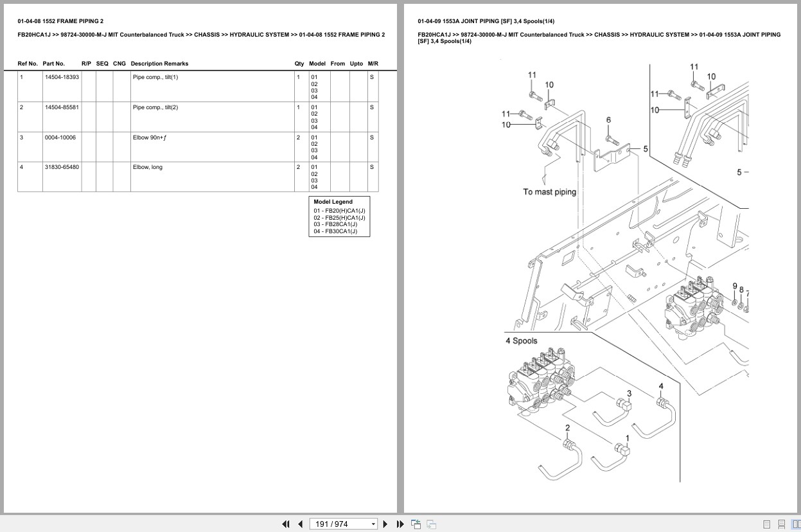Select description Pipe comp., tilt(2)
Image resolution: width=801 pixels, height=532 pixels.
[x=155, y=107]
